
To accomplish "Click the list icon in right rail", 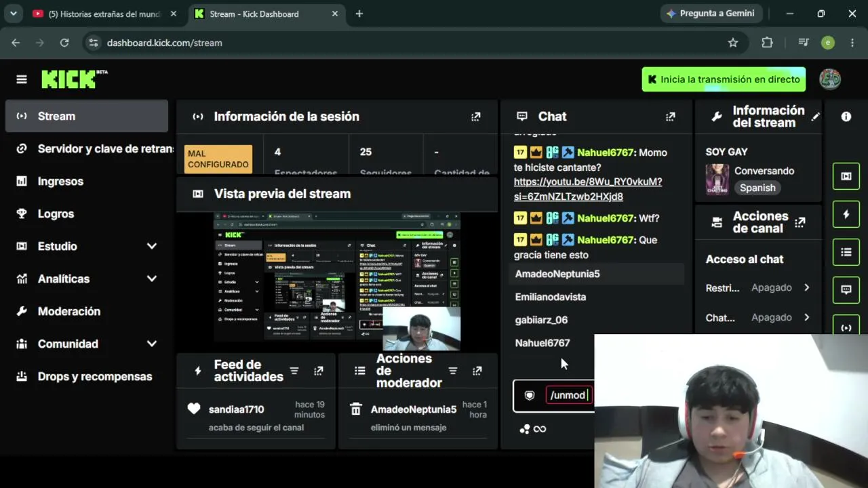I will coord(846,252).
